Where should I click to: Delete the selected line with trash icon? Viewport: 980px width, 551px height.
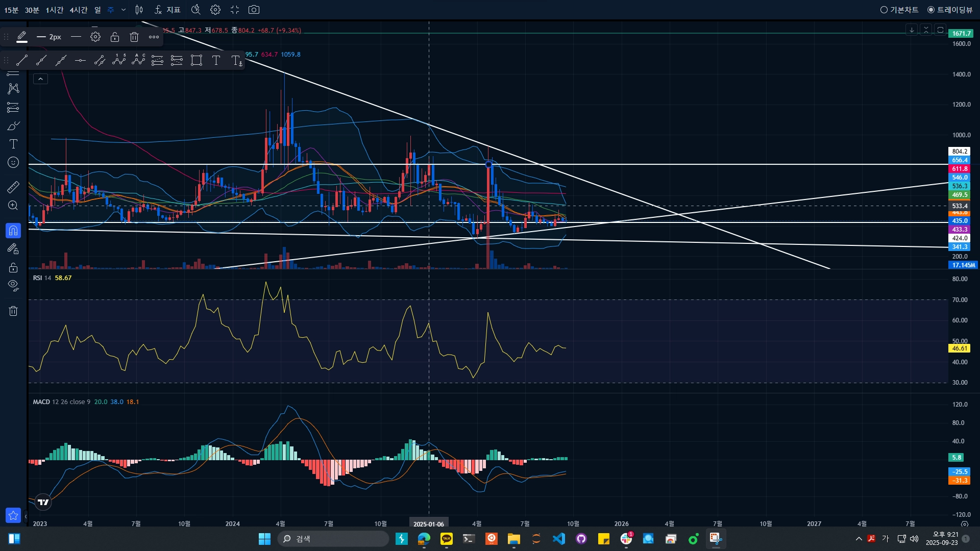[134, 37]
